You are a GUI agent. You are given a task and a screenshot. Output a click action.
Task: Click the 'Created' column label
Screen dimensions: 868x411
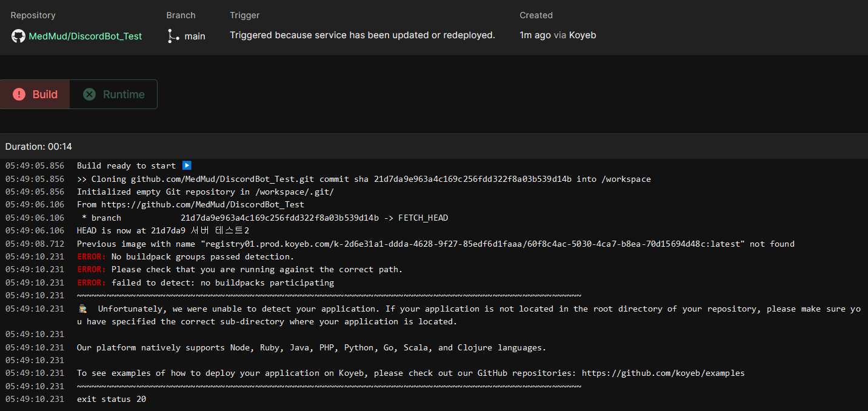click(x=536, y=15)
